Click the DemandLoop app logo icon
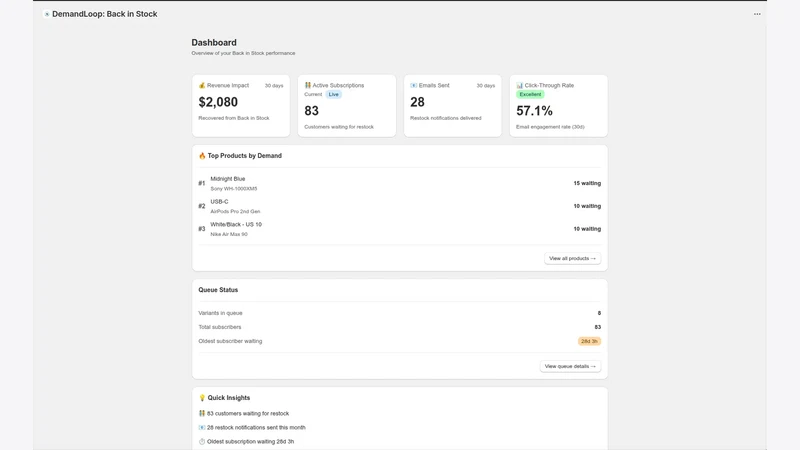The height and width of the screenshot is (450, 800). point(46,14)
